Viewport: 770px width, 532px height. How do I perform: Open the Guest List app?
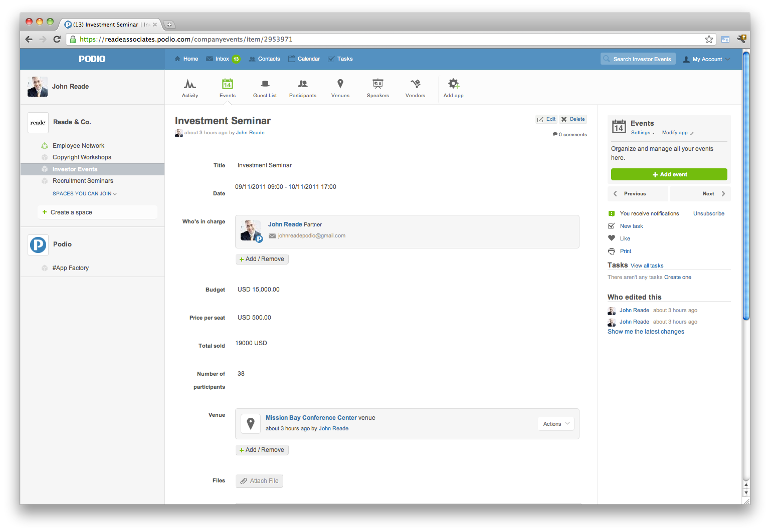[265, 84]
